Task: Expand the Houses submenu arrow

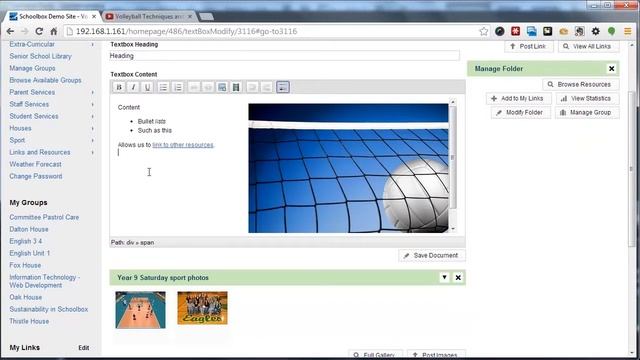Action: pyautogui.click(x=93, y=128)
